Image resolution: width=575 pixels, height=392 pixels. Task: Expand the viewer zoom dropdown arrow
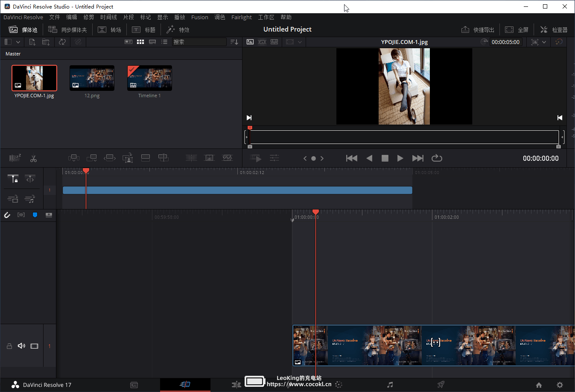pos(544,42)
